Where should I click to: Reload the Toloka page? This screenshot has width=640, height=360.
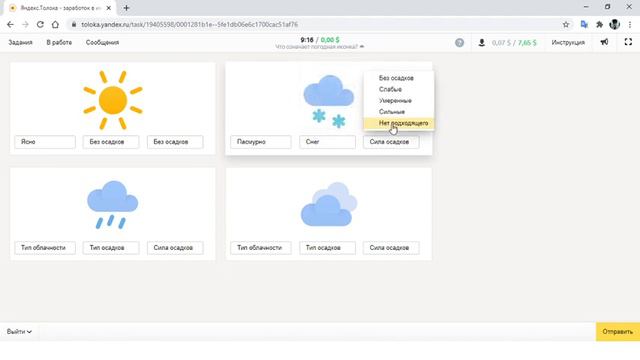40,24
